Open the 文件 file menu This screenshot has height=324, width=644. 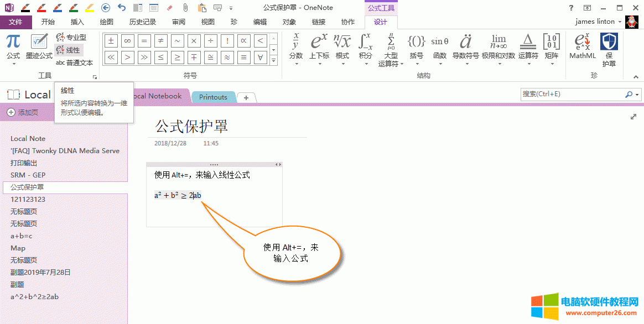tap(16, 22)
